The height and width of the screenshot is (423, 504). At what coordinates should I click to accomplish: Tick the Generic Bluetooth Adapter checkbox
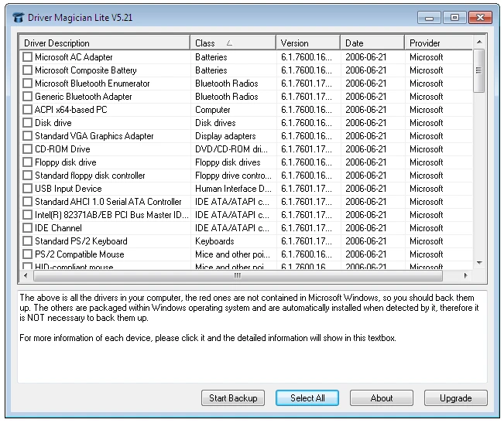[28, 97]
